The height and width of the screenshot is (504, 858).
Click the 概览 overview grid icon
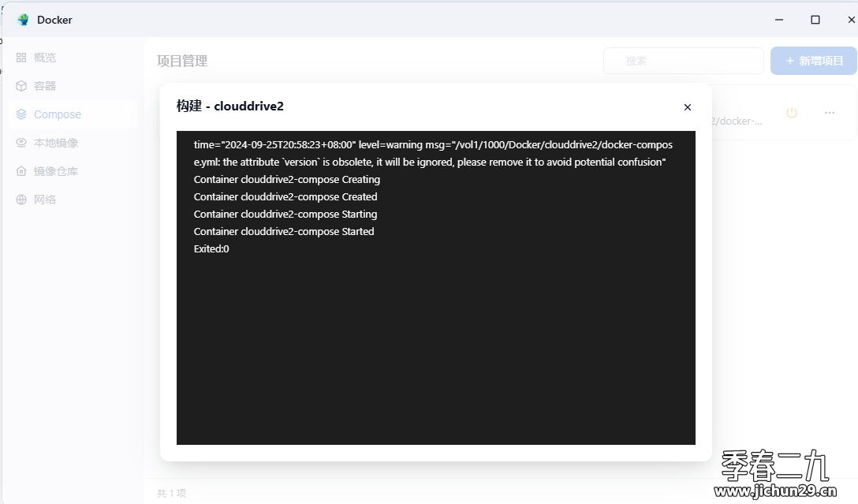pyautogui.click(x=21, y=58)
